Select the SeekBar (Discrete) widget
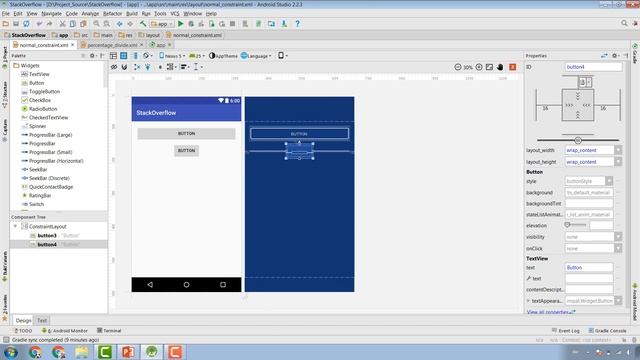The width and height of the screenshot is (640, 360). tap(49, 178)
